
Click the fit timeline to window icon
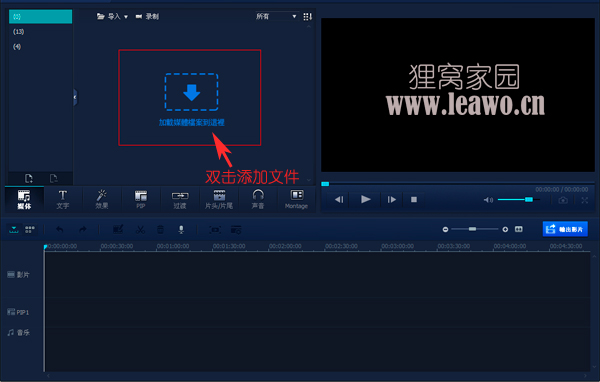(518, 229)
